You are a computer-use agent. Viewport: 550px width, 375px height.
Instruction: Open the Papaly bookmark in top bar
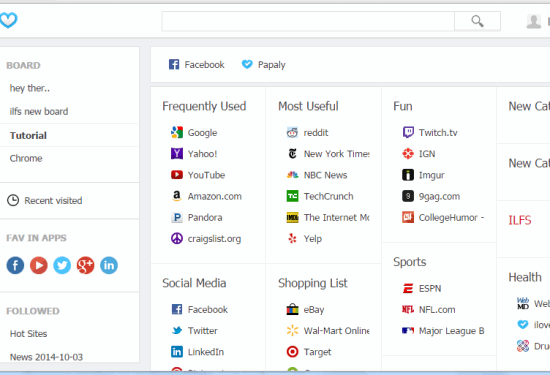pos(264,65)
